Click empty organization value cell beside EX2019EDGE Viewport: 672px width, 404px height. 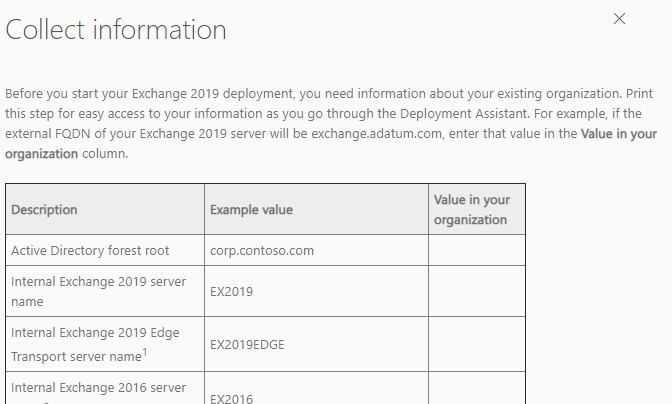pos(476,345)
